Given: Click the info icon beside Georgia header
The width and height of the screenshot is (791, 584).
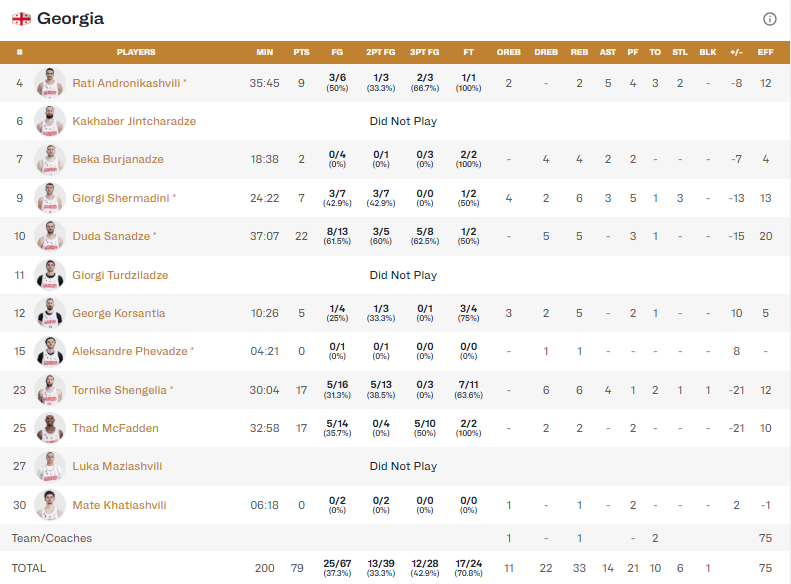Looking at the screenshot, I should [770, 19].
